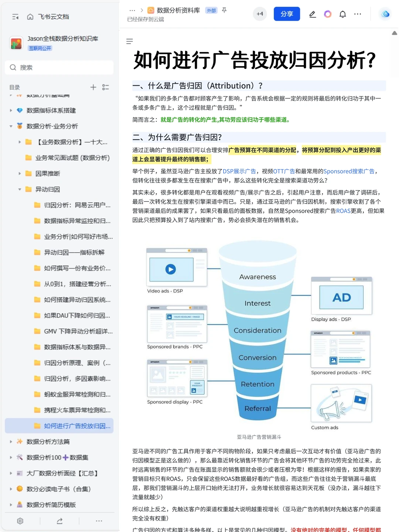Expand the 因果推断 tree item
This screenshot has height=532, width=399.
[x=20, y=173]
